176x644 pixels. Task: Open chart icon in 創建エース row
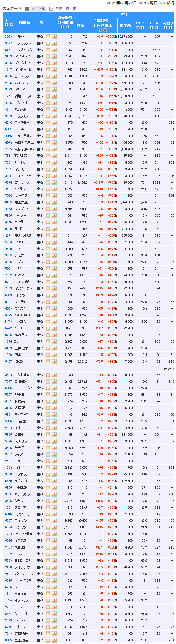pos(54,96)
